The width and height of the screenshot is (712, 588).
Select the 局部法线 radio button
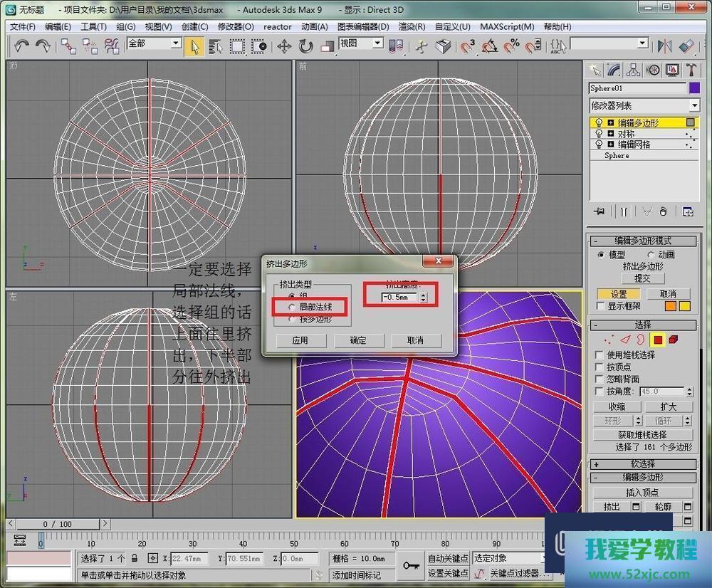click(292, 307)
